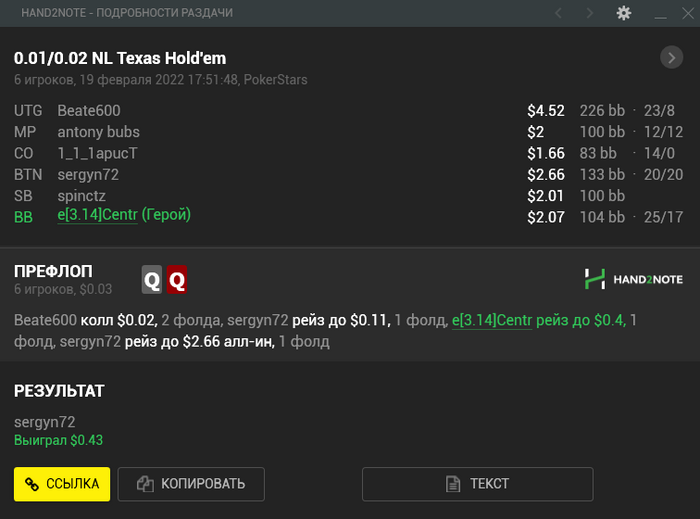This screenshot has height=519, width=700.
Task: Click the yellow ССЫЛКА link button
Action: 62,484
